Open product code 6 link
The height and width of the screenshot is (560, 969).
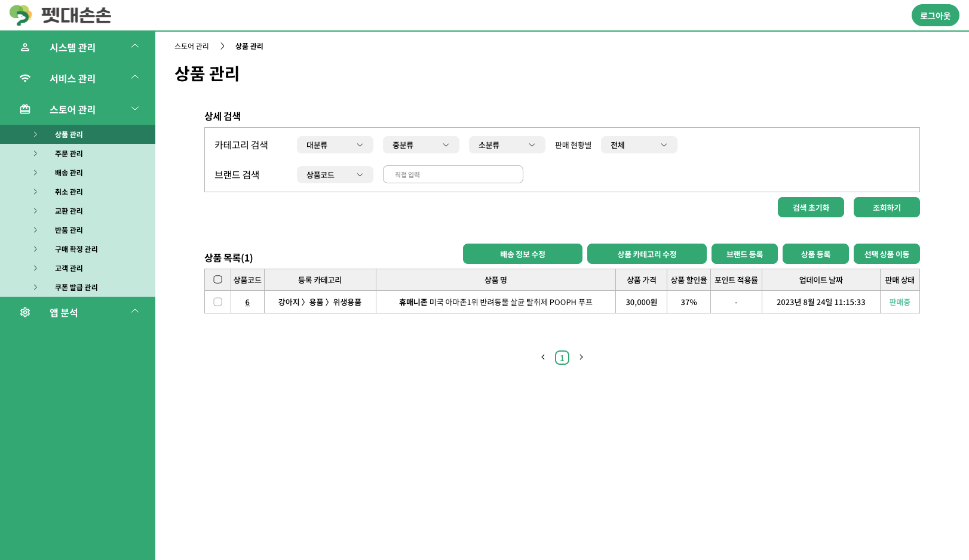click(247, 302)
